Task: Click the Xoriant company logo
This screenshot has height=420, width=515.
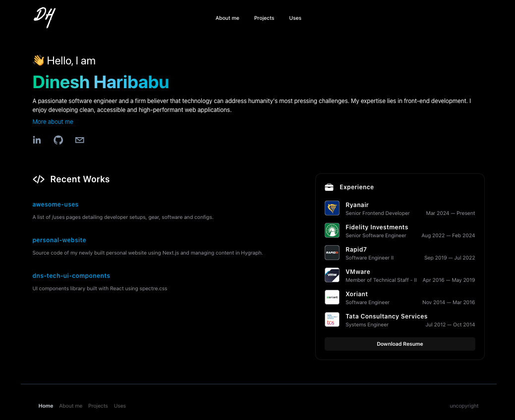Action: [x=332, y=297]
